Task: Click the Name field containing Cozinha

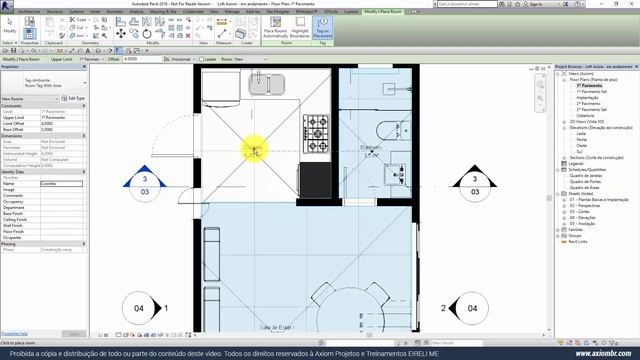Action: pos(62,184)
